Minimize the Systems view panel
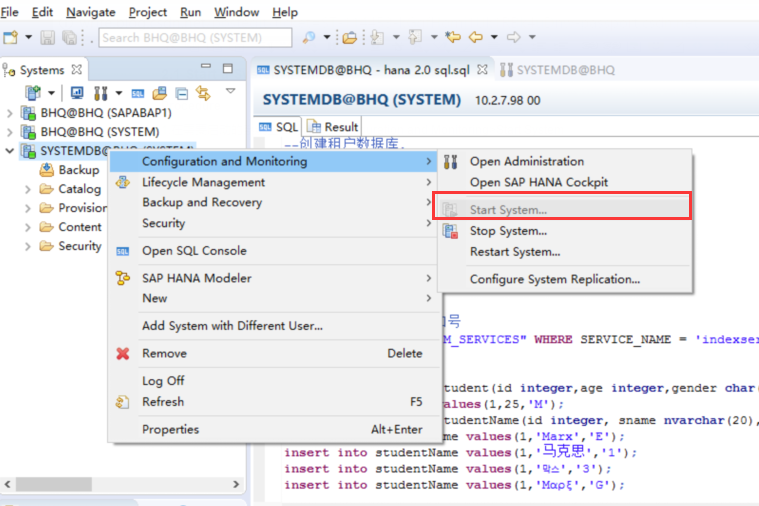Image resolution: width=759 pixels, height=506 pixels. point(206,66)
